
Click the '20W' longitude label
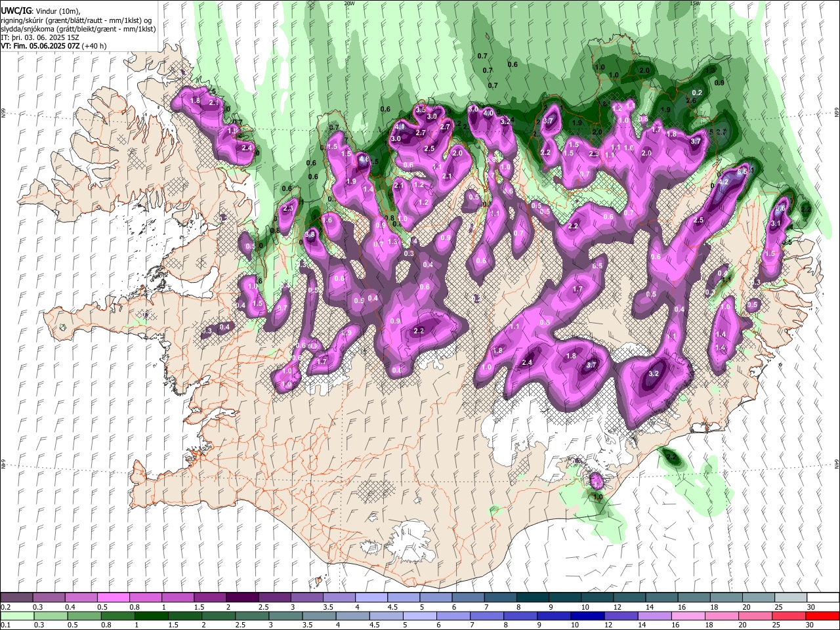tap(349, 3)
